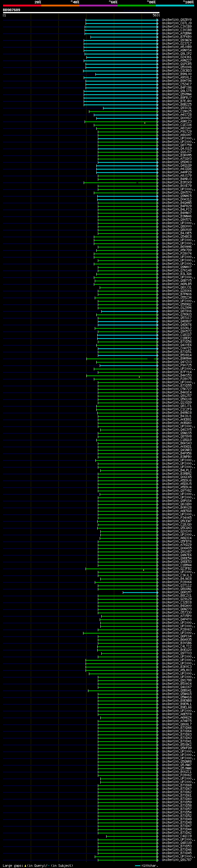Click the yellow large-gap triangle in legend
This screenshot has width=197, height=868.
[x=25, y=865]
